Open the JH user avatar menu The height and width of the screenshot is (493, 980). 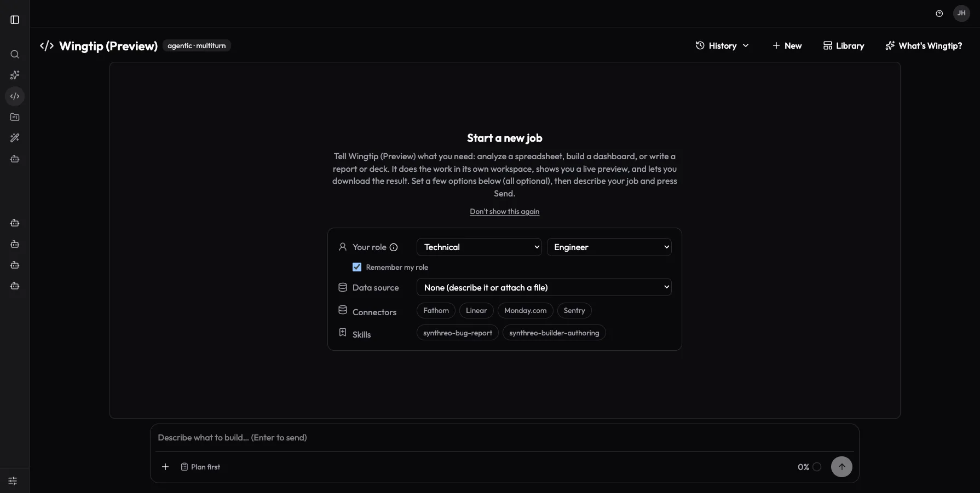961,13
